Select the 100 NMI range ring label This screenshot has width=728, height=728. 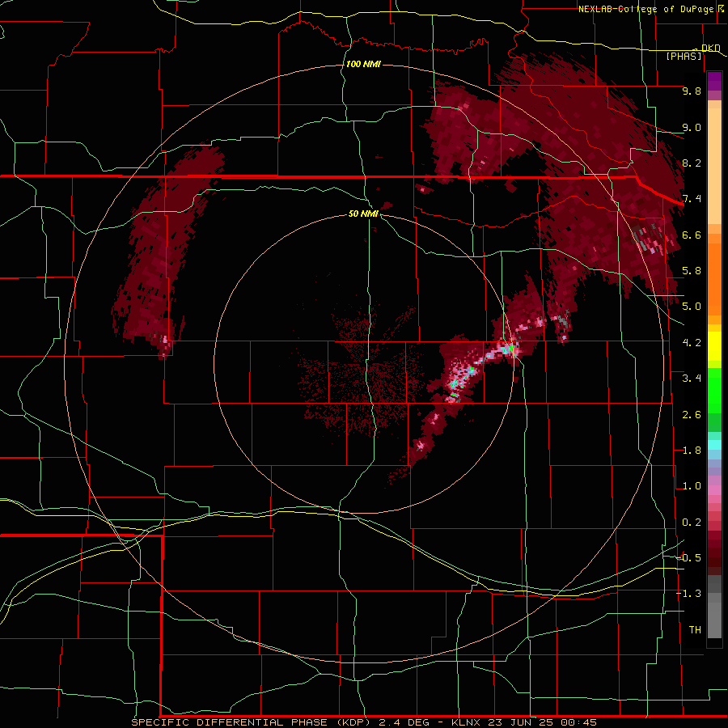(363, 64)
